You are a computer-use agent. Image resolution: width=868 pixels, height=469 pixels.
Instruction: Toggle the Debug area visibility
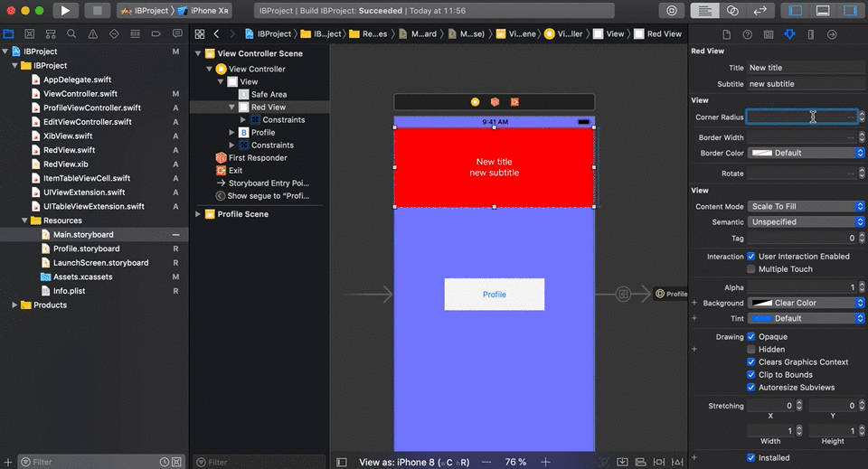click(x=823, y=11)
